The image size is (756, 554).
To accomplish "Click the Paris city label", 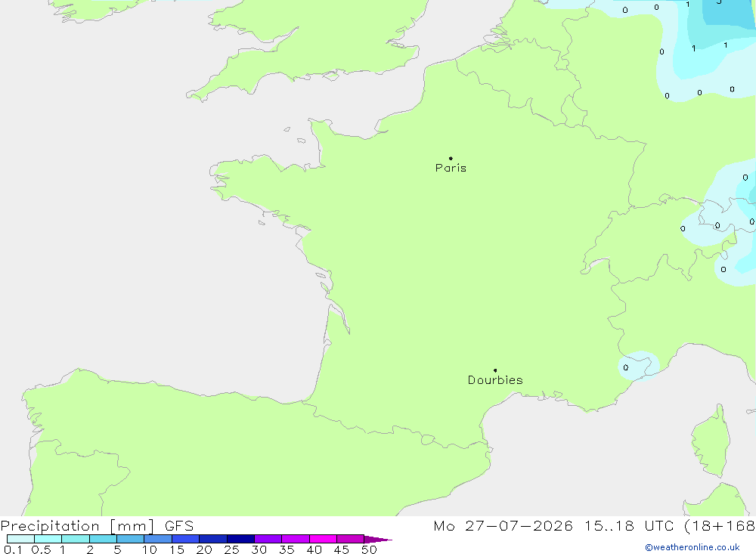I will pos(451,168).
